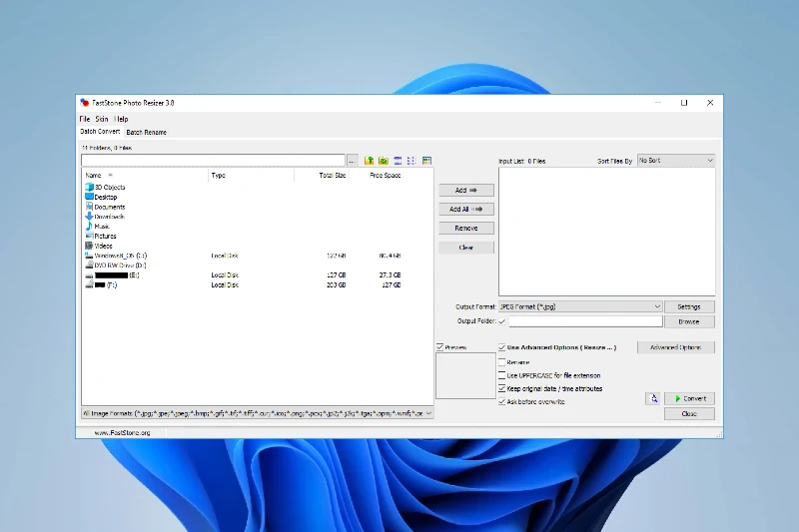Image resolution: width=799 pixels, height=532 pixels.
Task: Click in the Output Folder text field
Action: click(x=586, y=321)
